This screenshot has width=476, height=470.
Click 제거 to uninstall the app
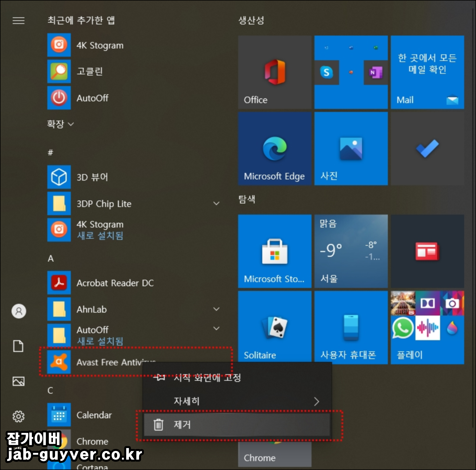coord(237,425)
